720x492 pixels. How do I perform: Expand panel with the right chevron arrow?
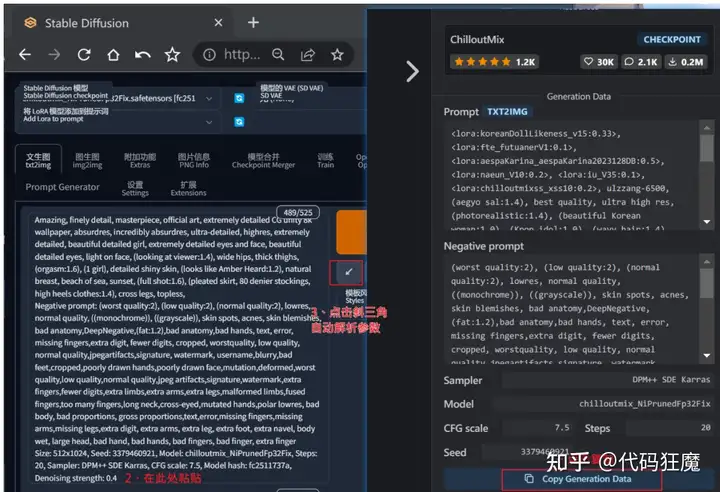[412, 71]
